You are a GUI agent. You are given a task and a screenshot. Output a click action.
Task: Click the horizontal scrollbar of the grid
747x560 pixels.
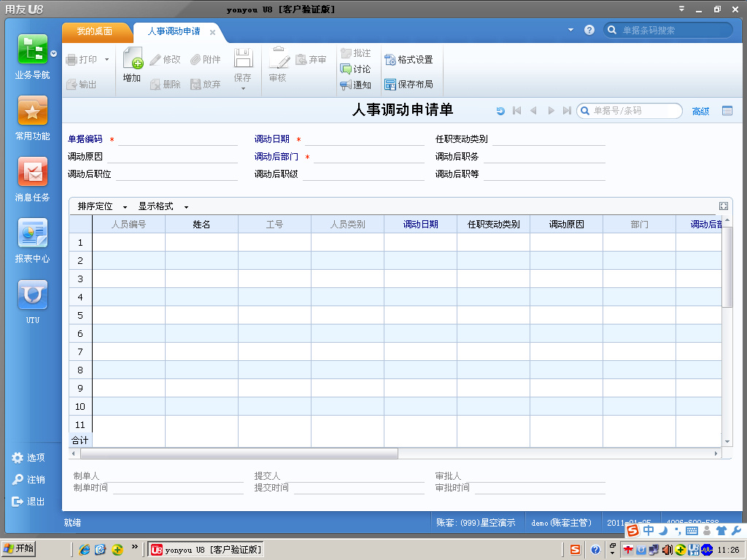pyautogui.click(x=239, y=454)
